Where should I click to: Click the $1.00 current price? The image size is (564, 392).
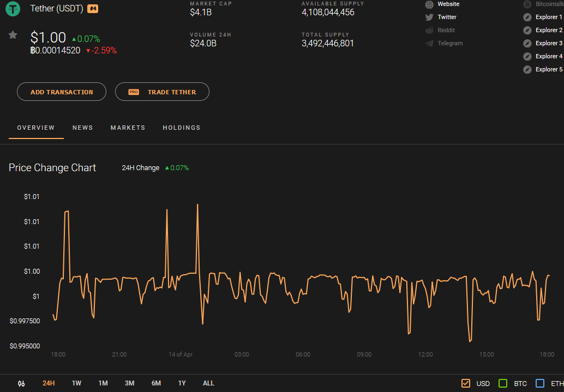coord(48,38)
